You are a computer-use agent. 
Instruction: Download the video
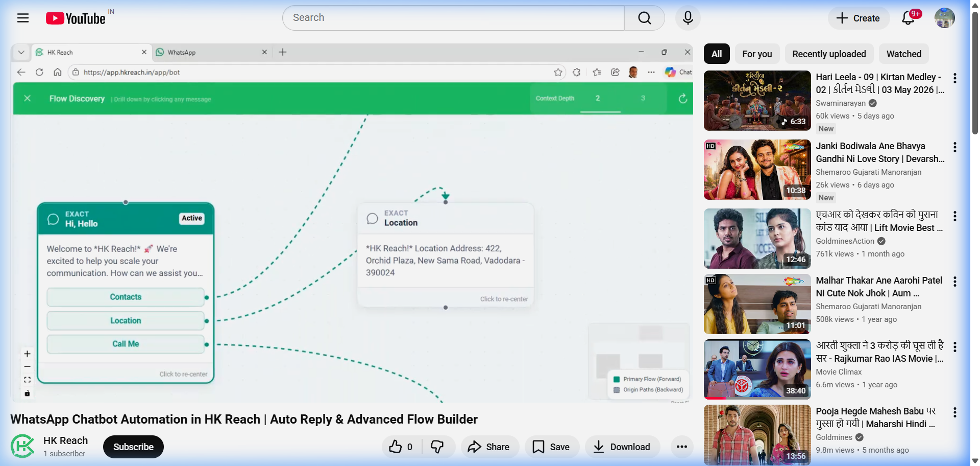(622, 447)
